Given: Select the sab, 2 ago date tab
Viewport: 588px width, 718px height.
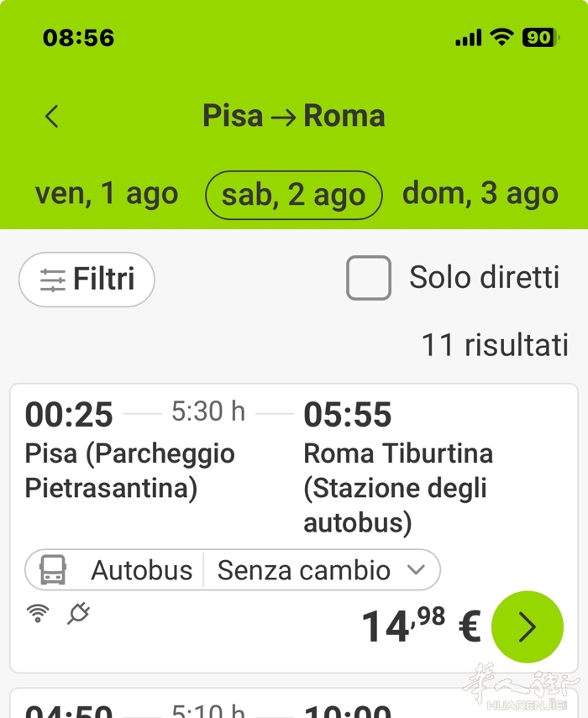Looking at the screenshot, I should 293,195.
